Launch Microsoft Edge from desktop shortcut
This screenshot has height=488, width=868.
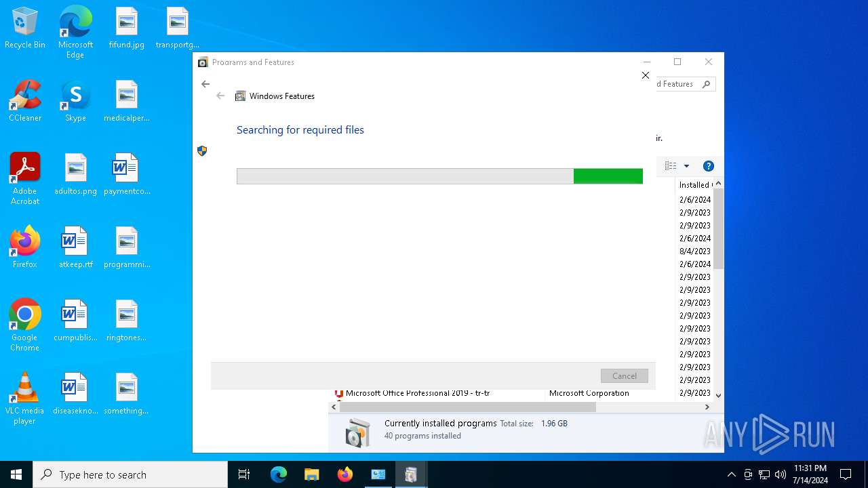[x=75, y=33]
